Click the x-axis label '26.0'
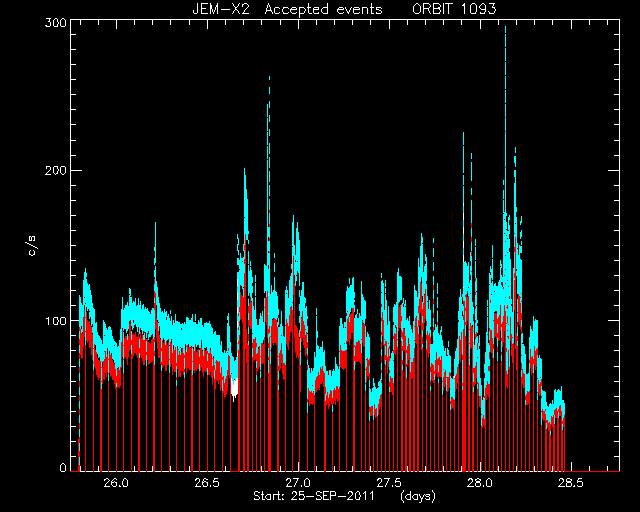 (x=116, y=483)
